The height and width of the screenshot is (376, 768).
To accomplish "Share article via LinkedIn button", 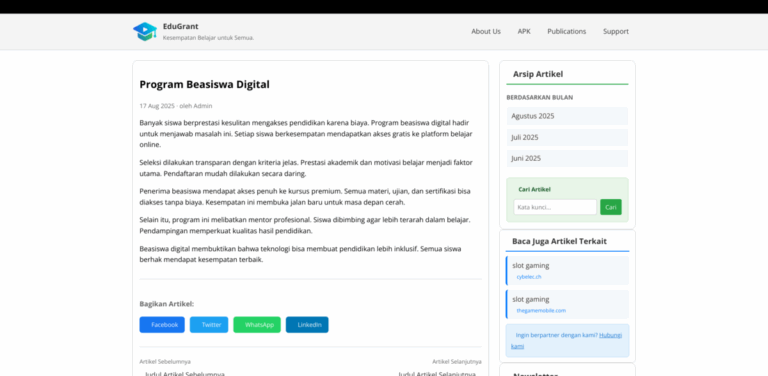I will (307, 325).
